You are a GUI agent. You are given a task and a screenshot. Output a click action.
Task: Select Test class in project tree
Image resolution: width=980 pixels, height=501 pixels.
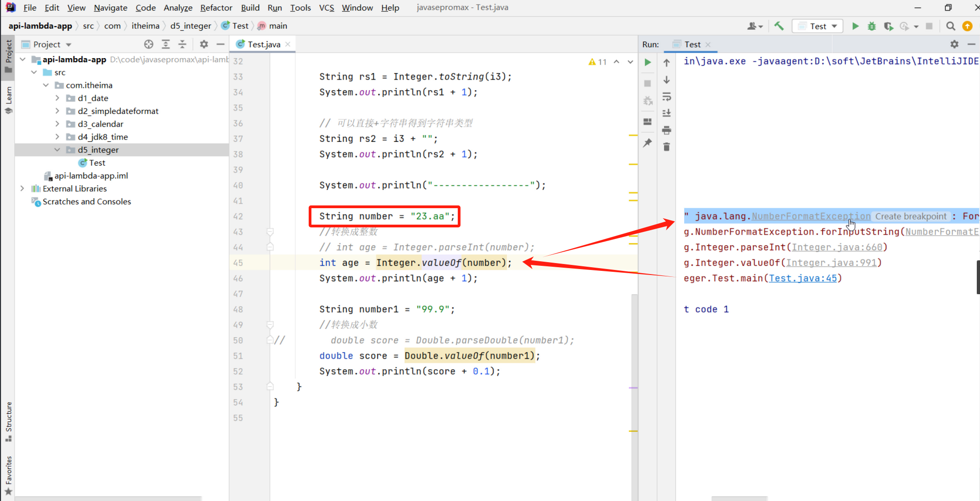[97, 163]
